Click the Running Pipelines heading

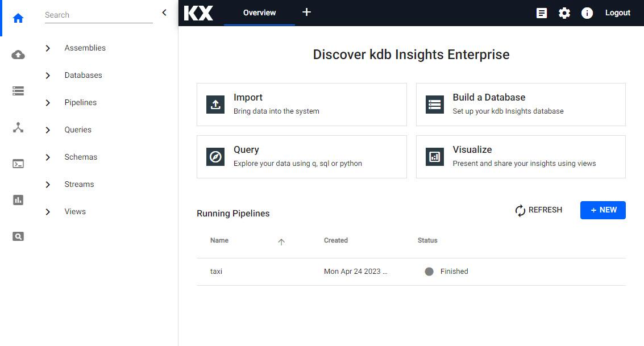[x=233, y=214]
